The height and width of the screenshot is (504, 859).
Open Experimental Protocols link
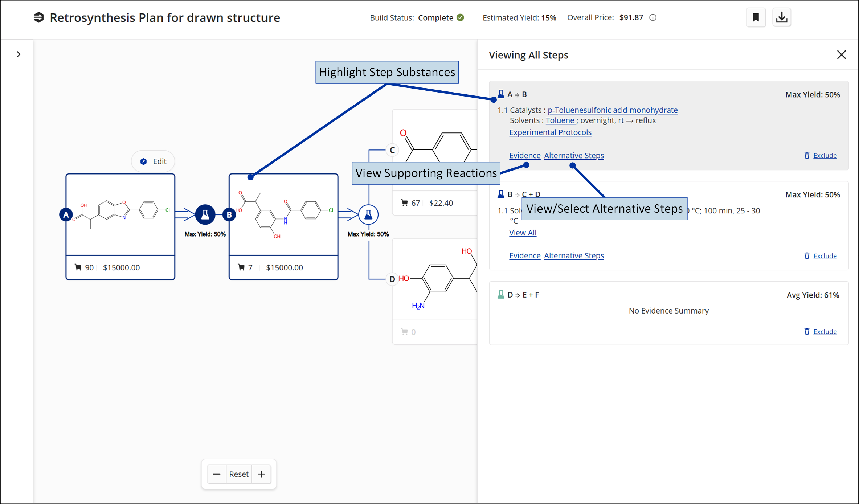pos(550,132)
